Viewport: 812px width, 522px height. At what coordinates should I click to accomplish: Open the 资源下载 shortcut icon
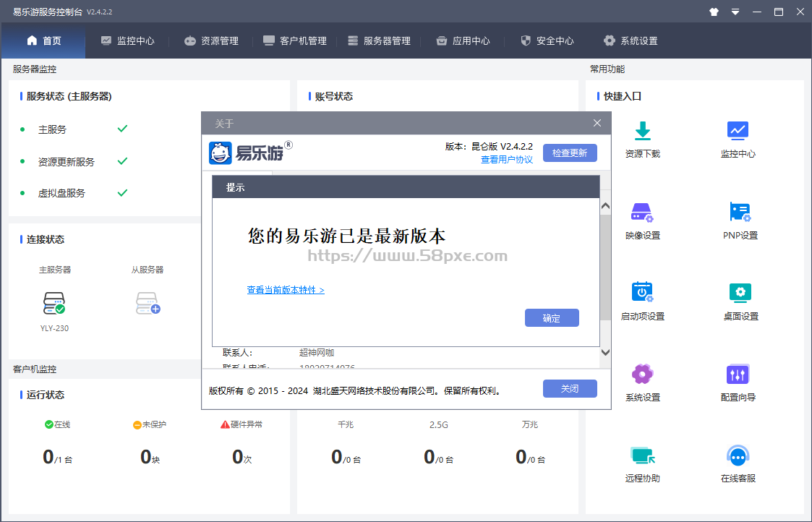point(643,131)
